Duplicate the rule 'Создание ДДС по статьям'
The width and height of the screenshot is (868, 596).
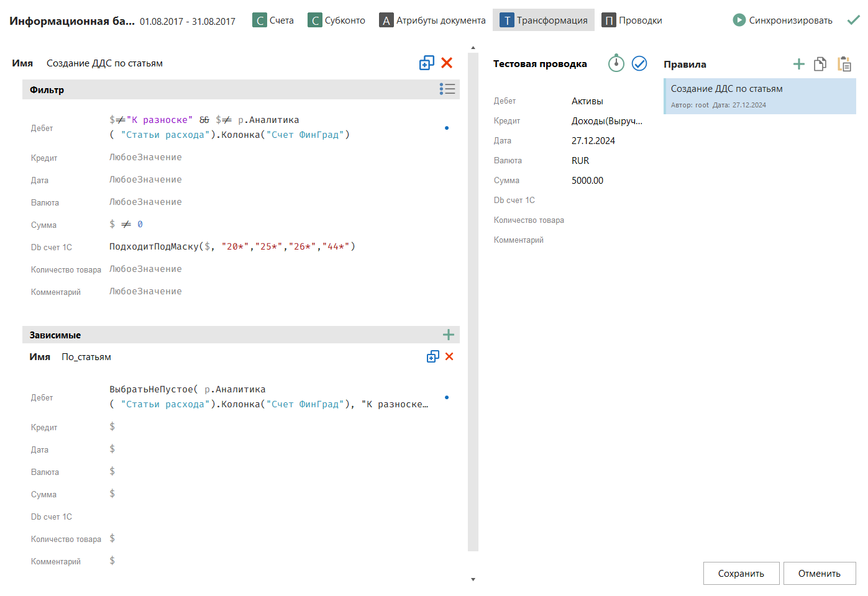(x=426, y=63)
